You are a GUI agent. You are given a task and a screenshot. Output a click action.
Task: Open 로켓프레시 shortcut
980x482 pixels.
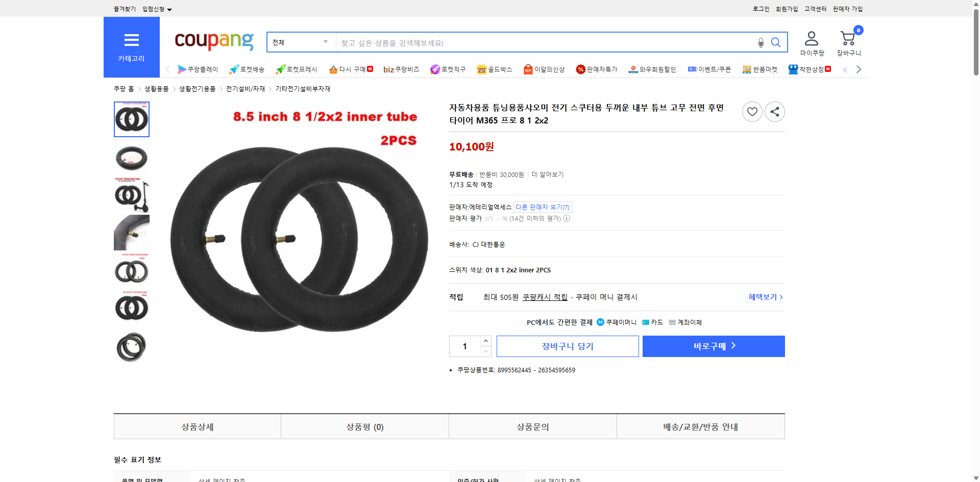(296, 69)
